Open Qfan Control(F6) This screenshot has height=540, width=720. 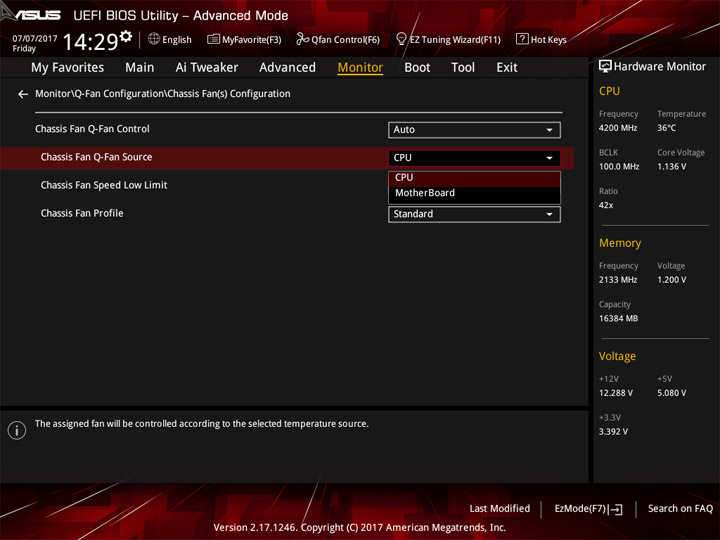click(x=338, y=39)
